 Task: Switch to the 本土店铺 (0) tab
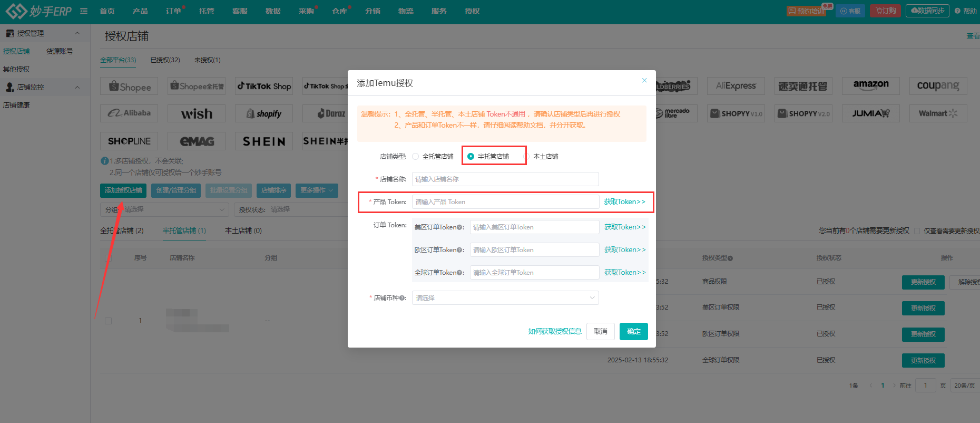(x=243, y=230)
